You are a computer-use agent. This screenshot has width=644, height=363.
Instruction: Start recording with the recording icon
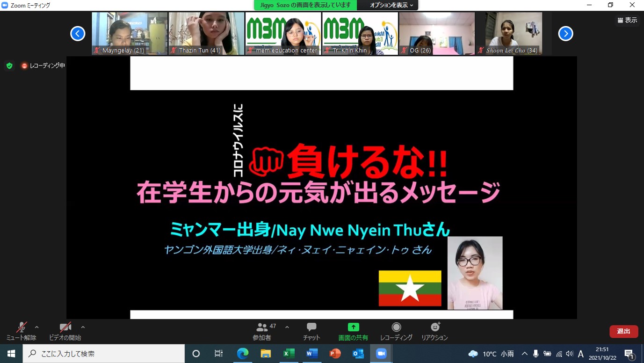tap(396, 327)
